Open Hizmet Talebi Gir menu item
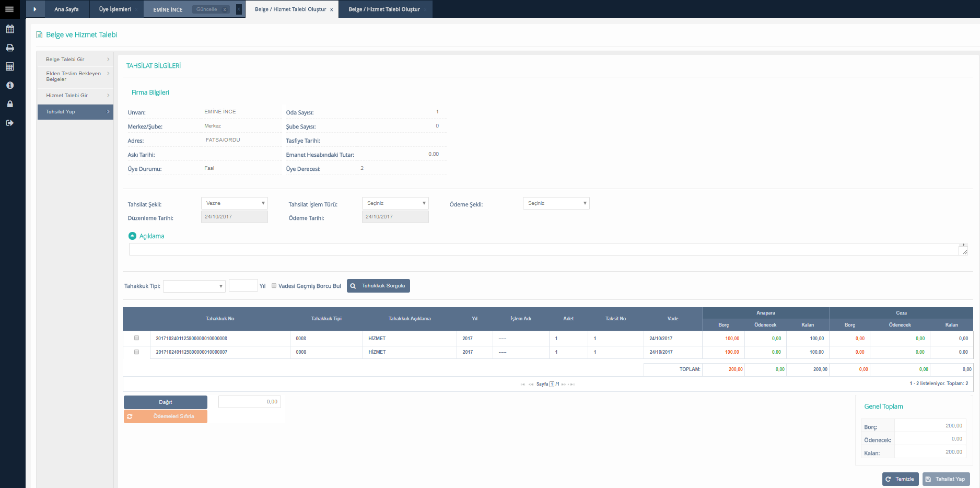 point(75,96)
